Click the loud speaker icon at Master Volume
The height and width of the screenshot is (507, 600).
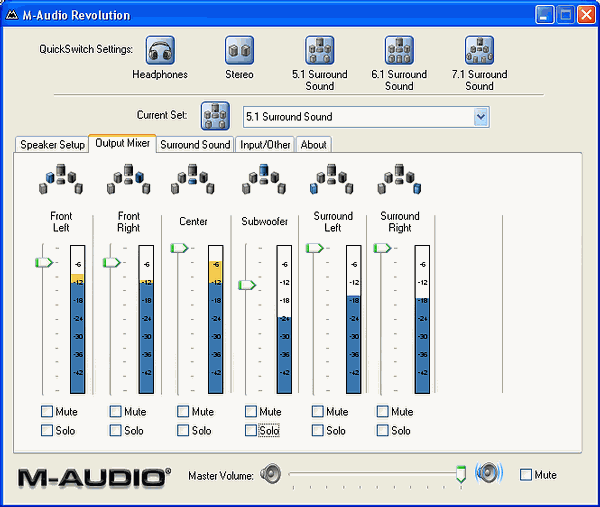pos(489,473)
